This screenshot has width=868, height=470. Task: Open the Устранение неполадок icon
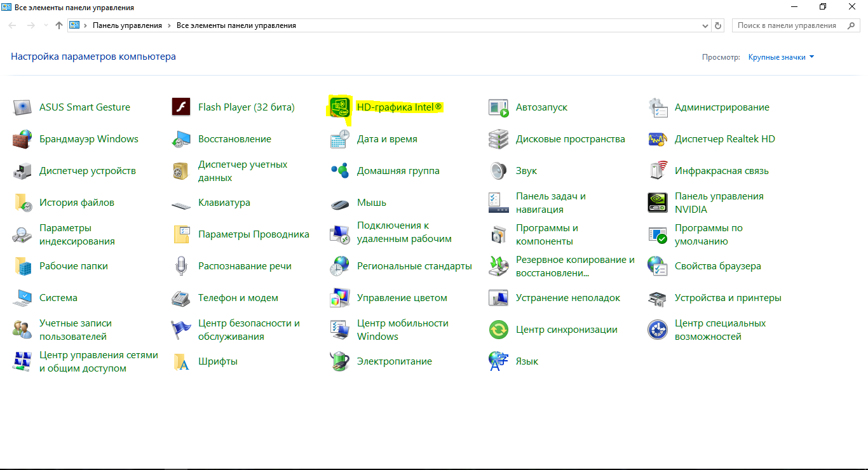(x=499, y=298)
